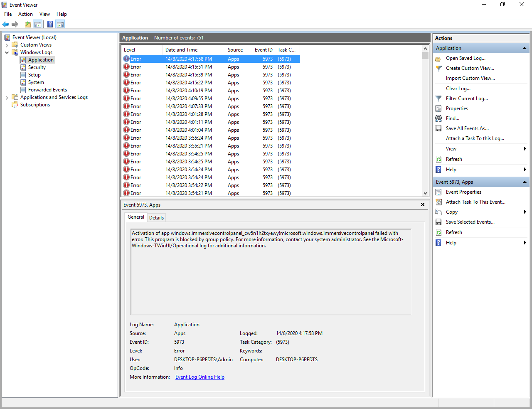The image size is (532, 409).
Task: Expand the Custom Views tree node
Action: pos(7,45)
